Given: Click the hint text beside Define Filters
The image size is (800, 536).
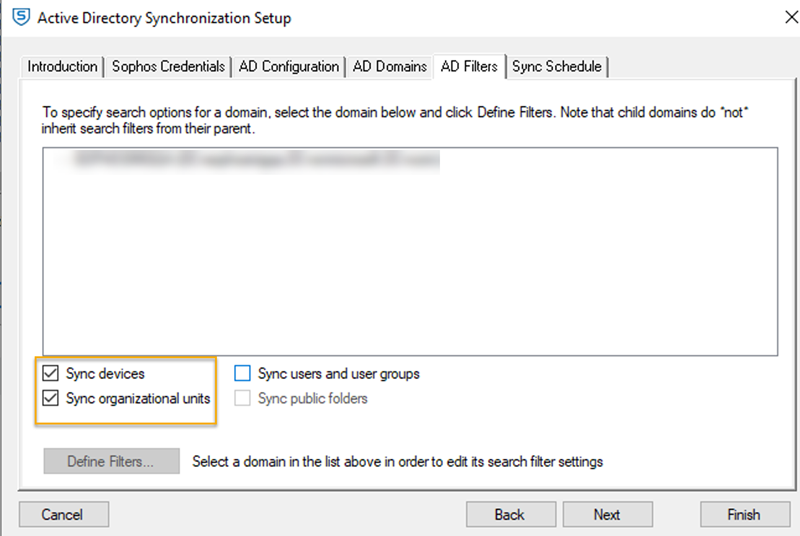Looking at the screenshot, I should pos(397,462).
